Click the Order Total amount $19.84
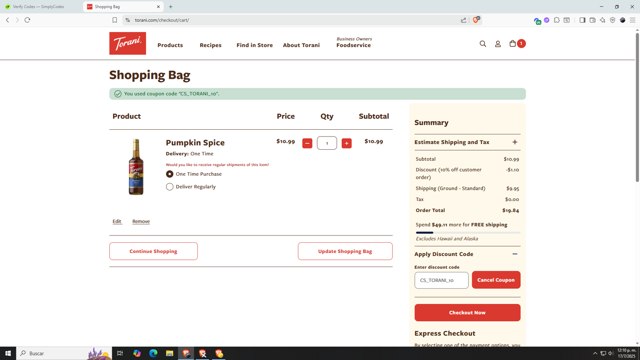This screenshot has height=360, width=640. point(511,210)
